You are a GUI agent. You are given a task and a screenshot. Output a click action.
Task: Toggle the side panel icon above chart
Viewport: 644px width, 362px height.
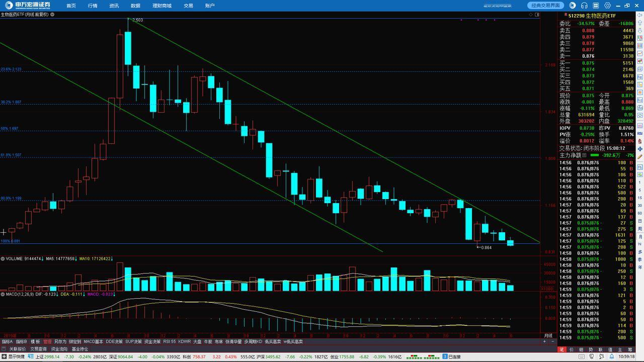537,15
